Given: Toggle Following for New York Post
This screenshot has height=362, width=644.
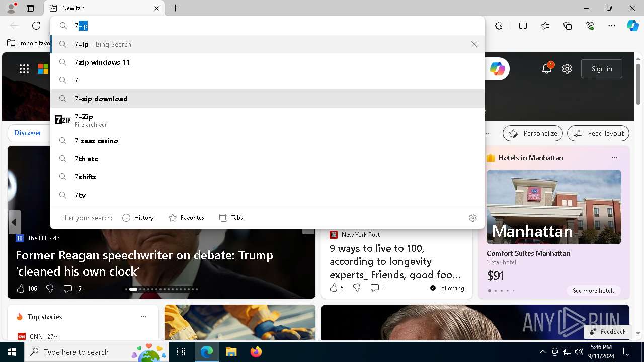Looking at the screenshot, I should pyautogui.click(x=447, y=288).
